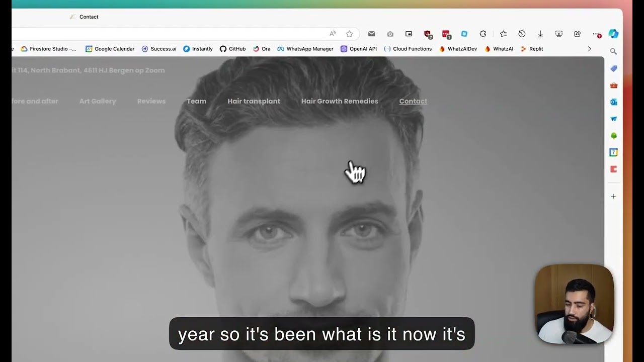Viewport: 644px width, 362px height.
Task: Go to the Team page
Action: [197, 101]
